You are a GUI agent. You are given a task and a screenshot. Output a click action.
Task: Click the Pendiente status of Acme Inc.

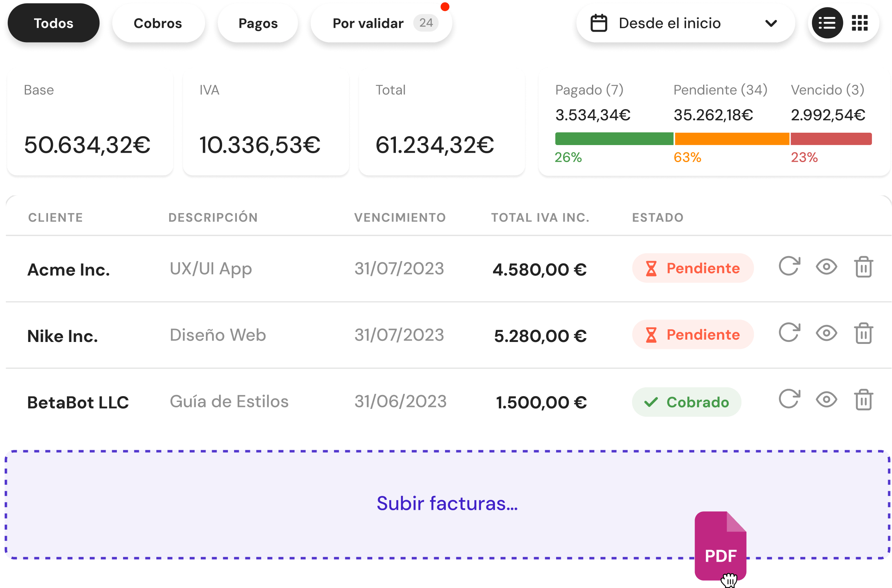(x=693, y=268)
